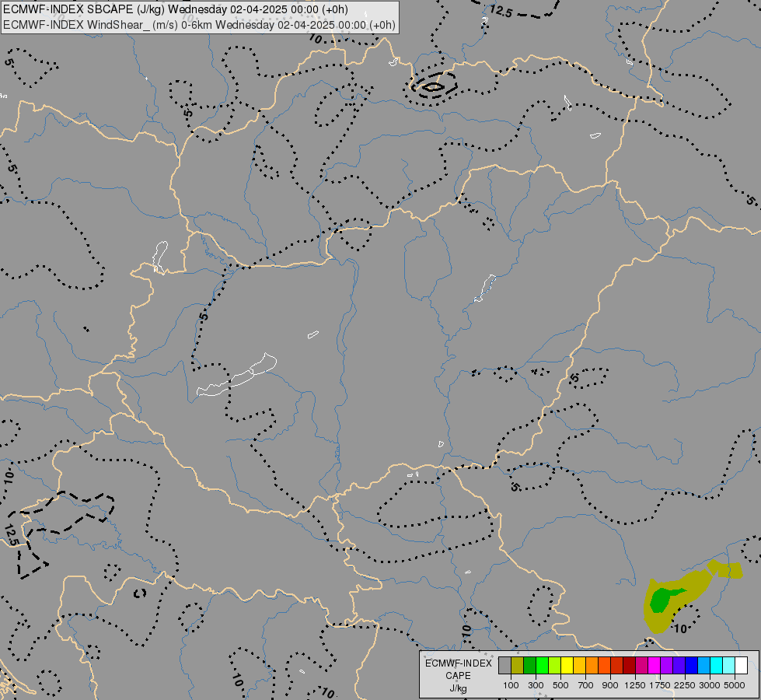This screenshot has height=700, width=761.
Task: Pick the magenta legend swatch
Action: tap(654, 665)
